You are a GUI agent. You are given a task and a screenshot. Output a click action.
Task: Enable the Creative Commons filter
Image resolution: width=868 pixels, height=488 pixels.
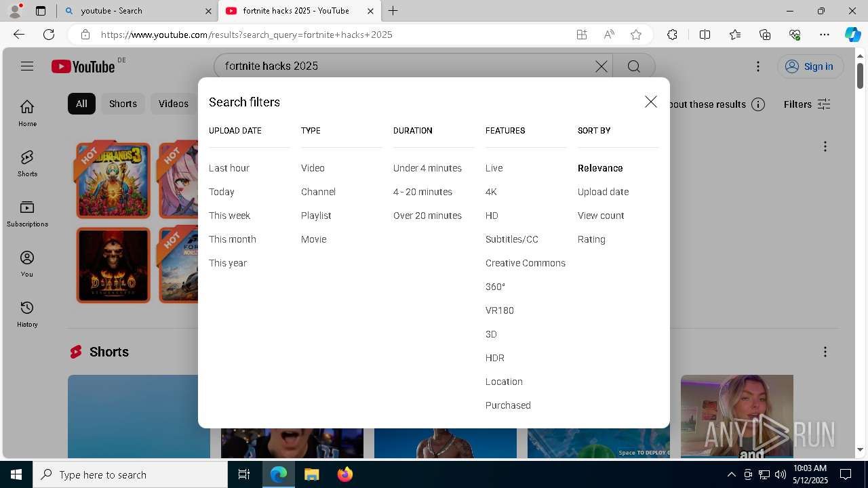[x=526, y=263]
